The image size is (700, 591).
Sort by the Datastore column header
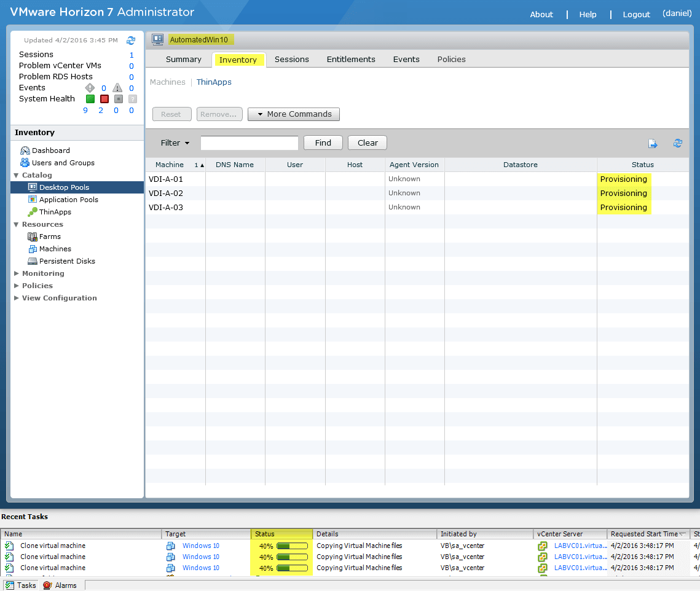click(521, 165)
